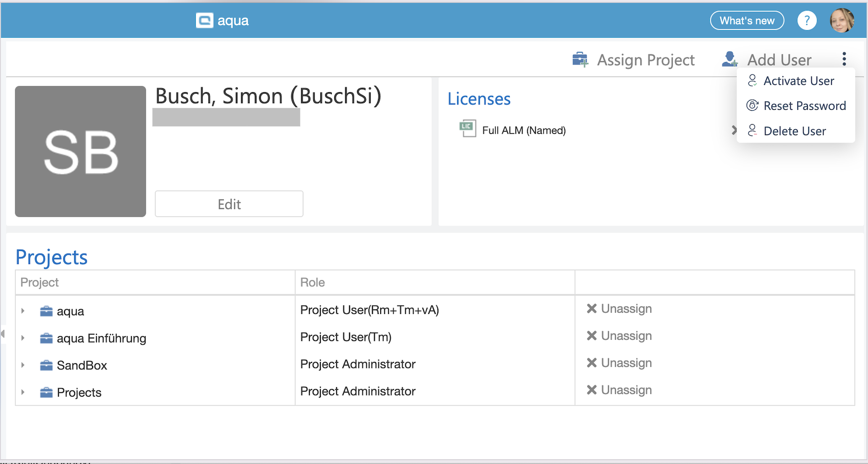Click the X icon to unassign aqua project
Screen dimensions: 868x464
(x=592, y=309)
